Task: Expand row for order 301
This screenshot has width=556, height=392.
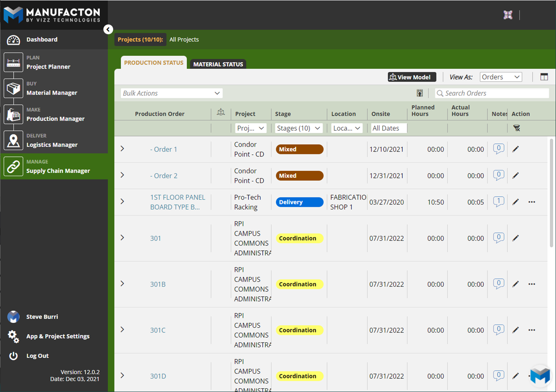Action: pos(122,238)
